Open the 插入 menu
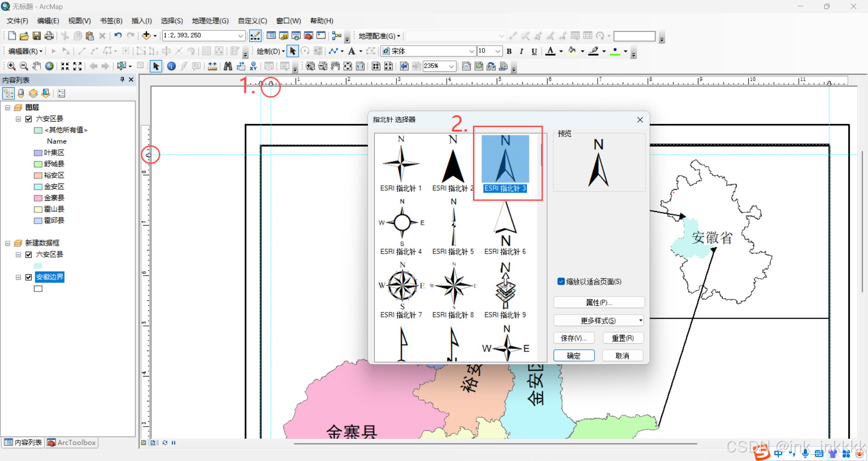Viewport: 868px width, 461px height. point(142,21)
